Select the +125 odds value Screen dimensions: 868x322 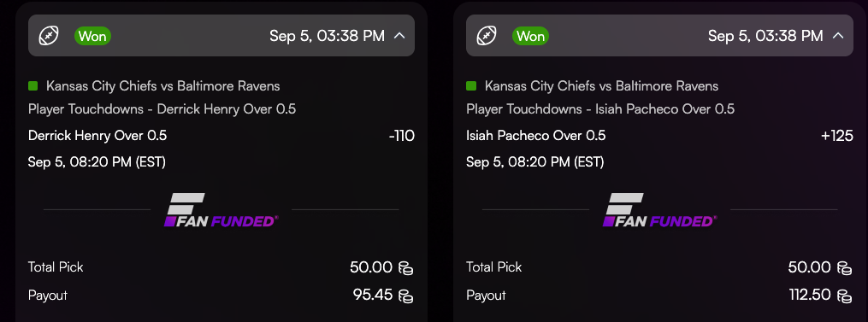click(x=837, y=136)
